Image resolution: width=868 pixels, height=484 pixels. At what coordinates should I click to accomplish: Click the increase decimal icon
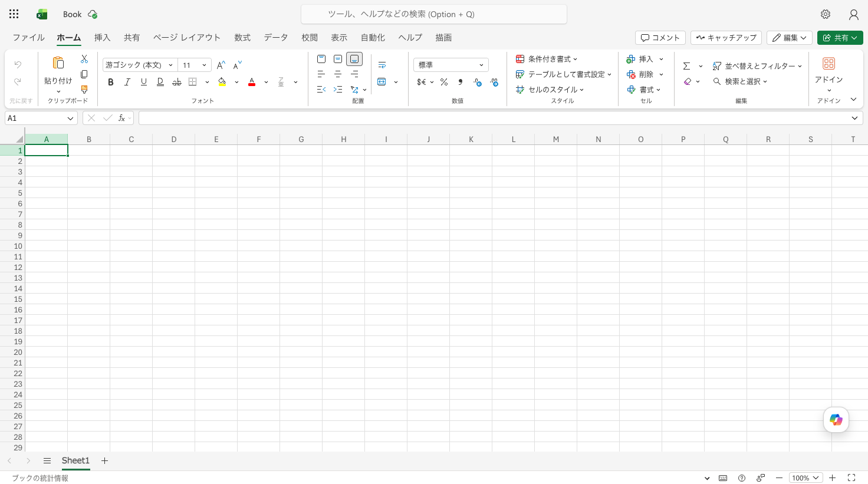coord(478,82)
